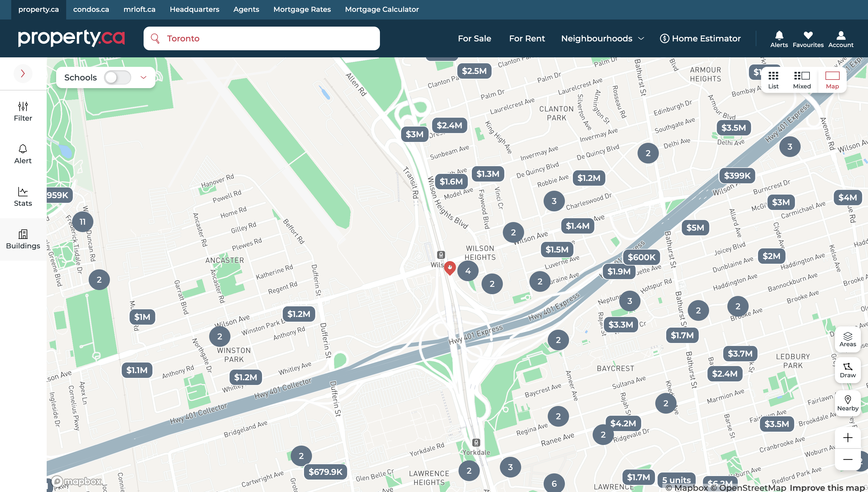Viewport: 868px width, 492px height.
Task: Click the Alert bell in sidebar
Action: [x=23, y=154]
